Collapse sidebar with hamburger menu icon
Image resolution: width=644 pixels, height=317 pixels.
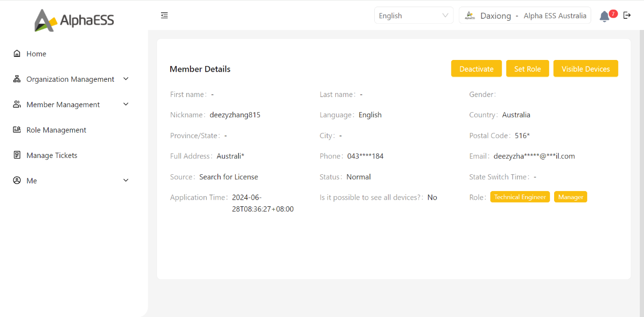[164, 16]
